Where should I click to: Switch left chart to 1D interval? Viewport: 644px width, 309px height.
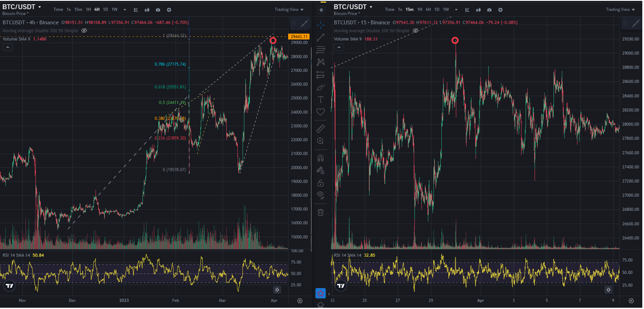point(105,9)
